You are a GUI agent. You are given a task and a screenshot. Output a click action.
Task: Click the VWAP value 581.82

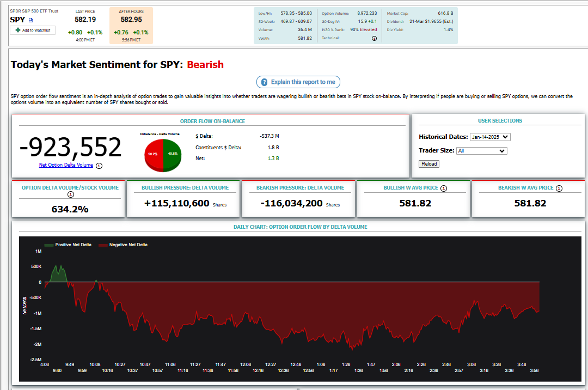305,38
